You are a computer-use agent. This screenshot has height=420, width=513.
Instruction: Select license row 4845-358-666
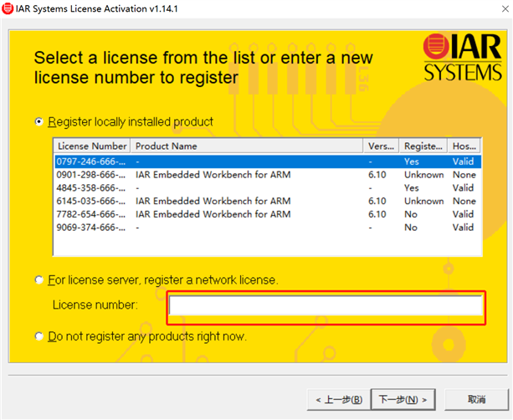click(268, 187)
